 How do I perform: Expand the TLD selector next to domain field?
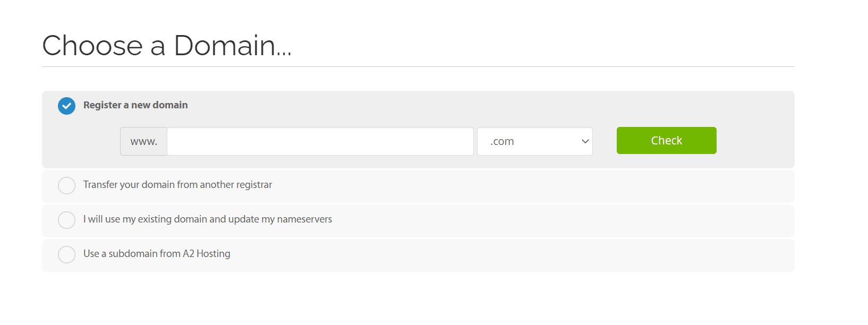tap(534, 141)
